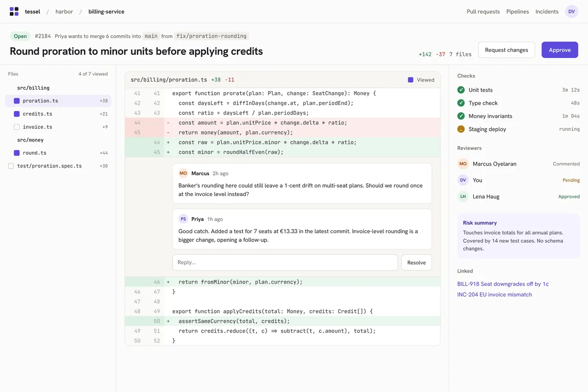
Task: Click into the Reply input field
Action: [x=285, y=263]
